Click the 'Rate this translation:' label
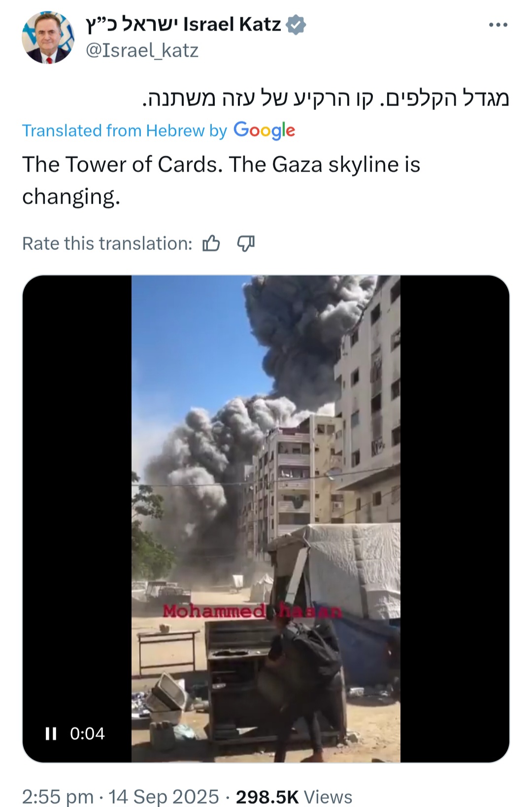Image resolution: width=532 pixels, height=807 pixels. (107, 244)
